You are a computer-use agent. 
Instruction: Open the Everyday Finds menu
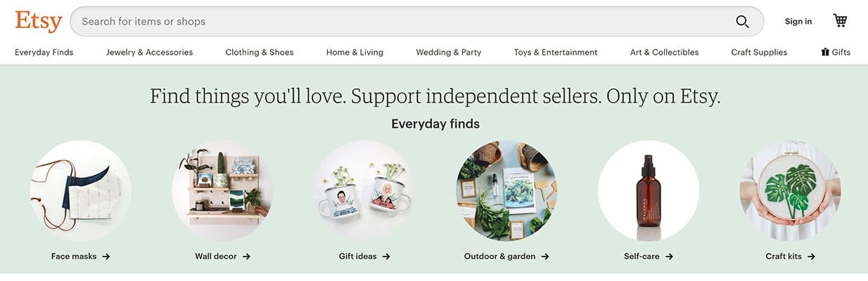tap(44, 52)
